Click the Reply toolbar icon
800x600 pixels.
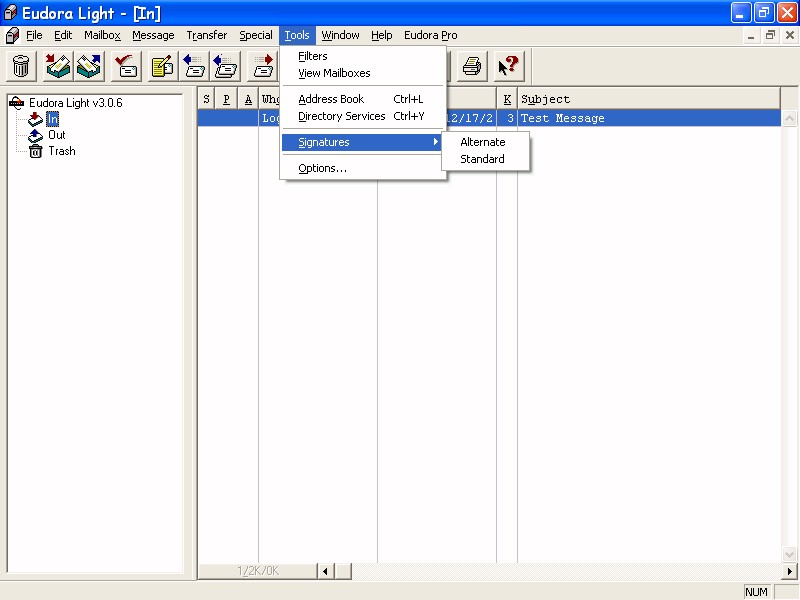pyautogui.click(x=194, y=66)
